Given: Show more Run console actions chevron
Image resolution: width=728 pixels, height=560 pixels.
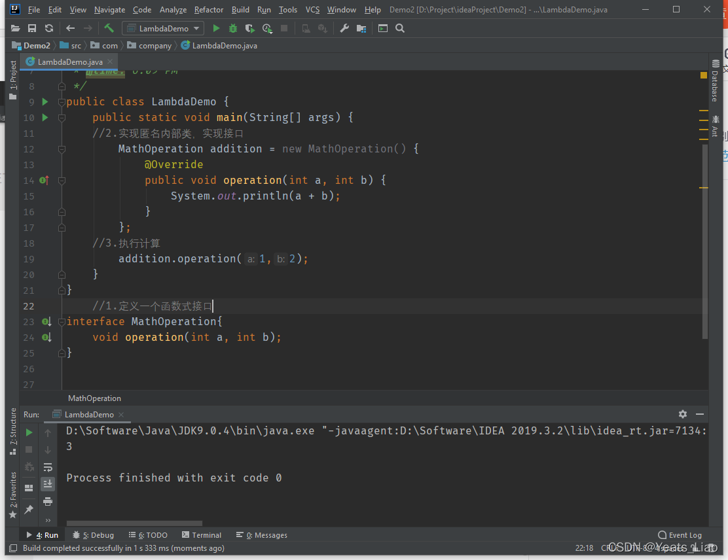Looking at the screenshot, I should point(48,520).
